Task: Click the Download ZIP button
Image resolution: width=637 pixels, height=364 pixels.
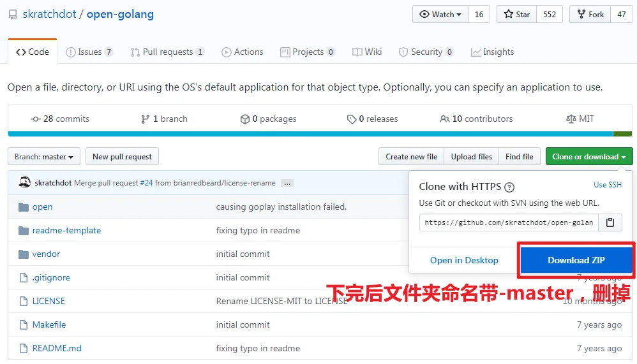Action: click(576, 260)
